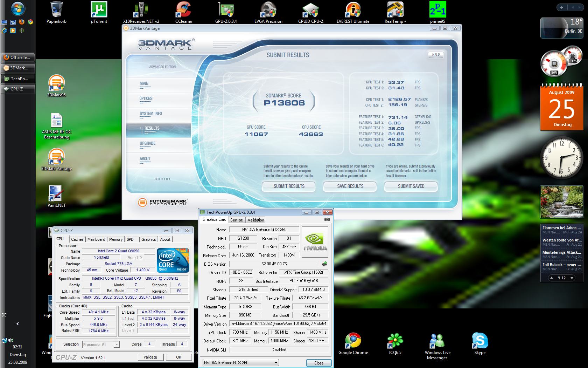Open the Paint.NET desktop shortcut
588x368 pixels.
56,196
